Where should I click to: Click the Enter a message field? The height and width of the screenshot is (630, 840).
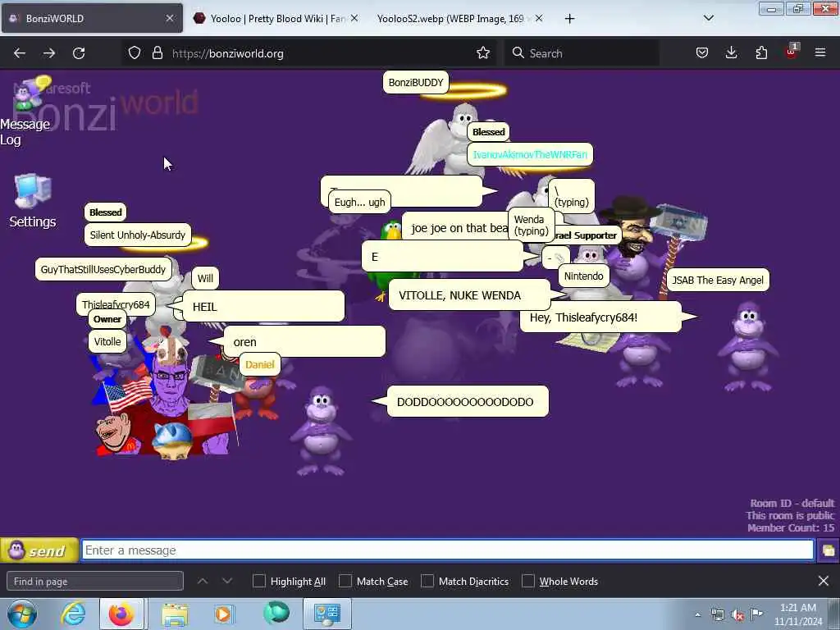pos(448,550)
